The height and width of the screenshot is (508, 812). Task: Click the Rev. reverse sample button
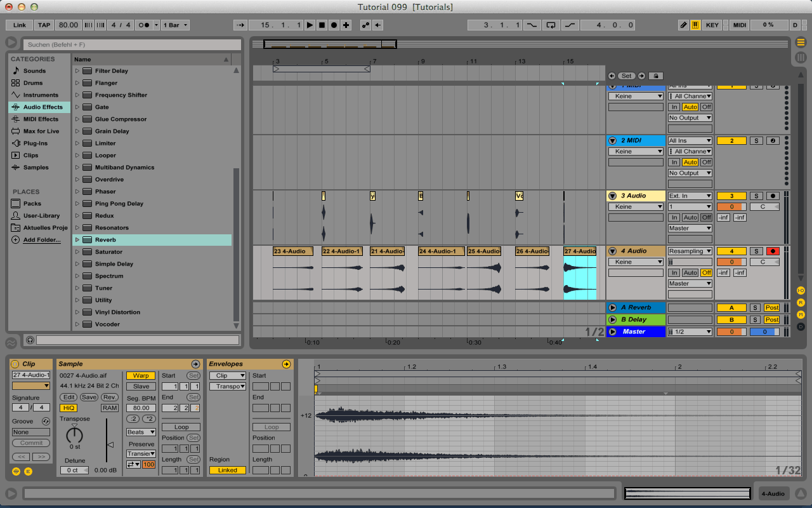[110, 397]
